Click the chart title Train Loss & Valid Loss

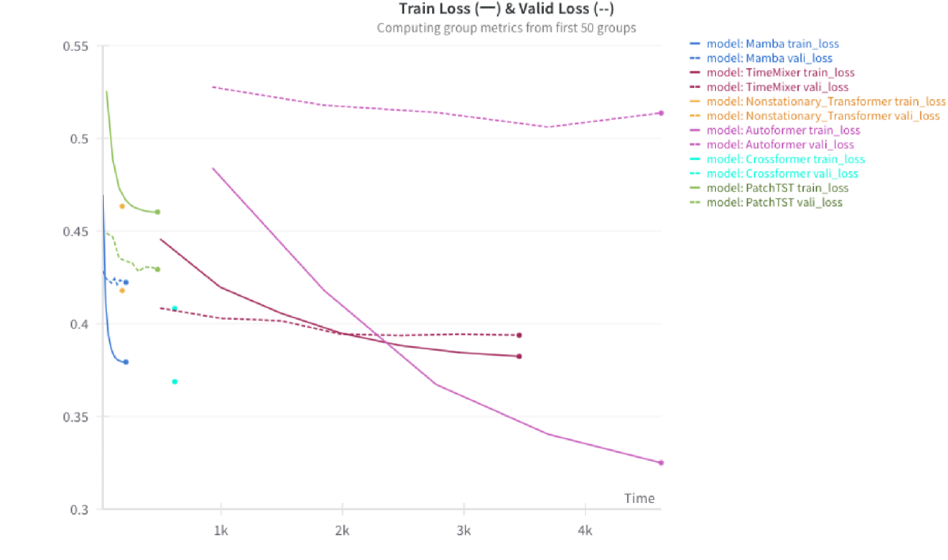click(507, 10)
